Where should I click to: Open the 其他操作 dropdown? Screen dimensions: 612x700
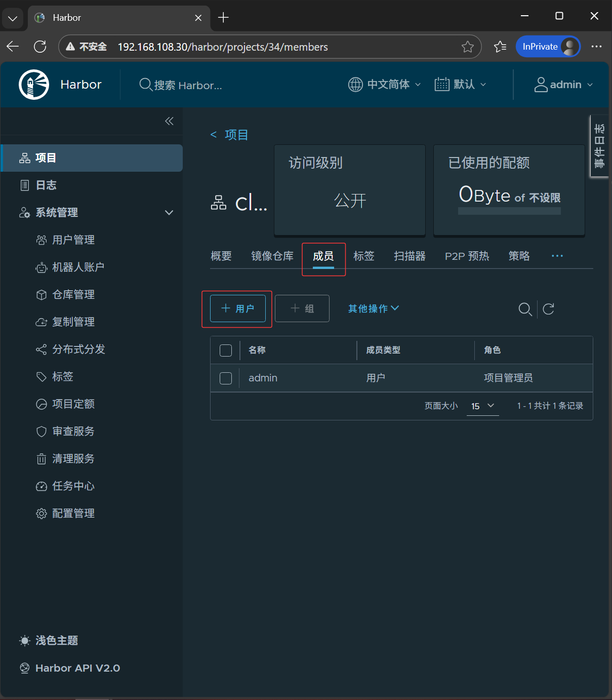(x=374, y=308)
